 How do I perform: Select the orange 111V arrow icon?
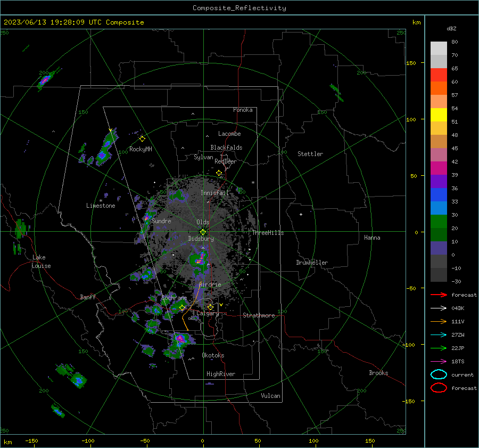click(x=439, y=321)
